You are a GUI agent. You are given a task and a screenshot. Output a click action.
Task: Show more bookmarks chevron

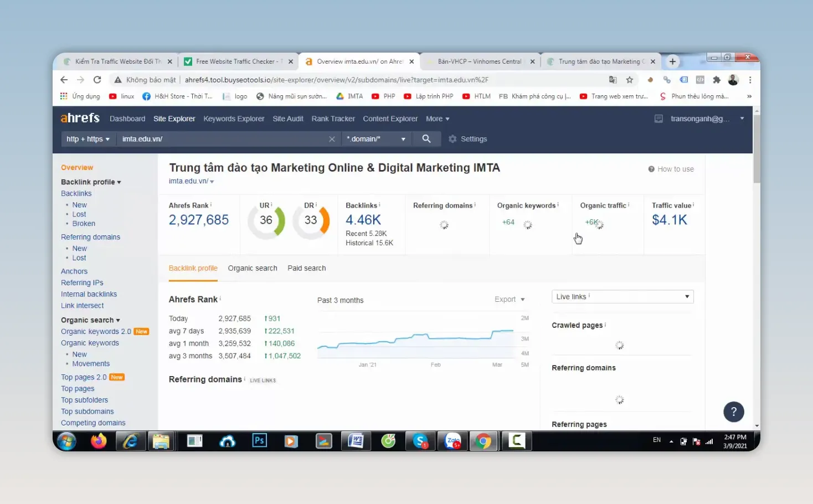pyautogui.click(x=749, y=96)
